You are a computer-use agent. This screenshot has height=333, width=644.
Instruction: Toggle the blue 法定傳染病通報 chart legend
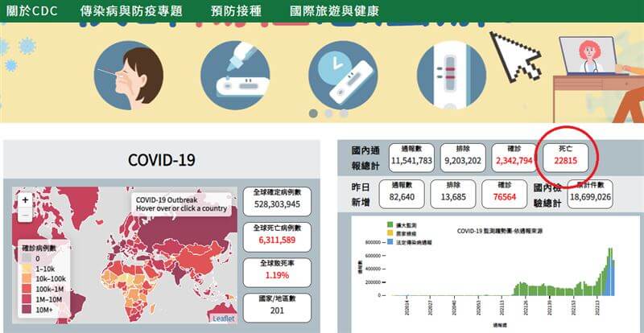pyautogui.click(x=410, y=242)
